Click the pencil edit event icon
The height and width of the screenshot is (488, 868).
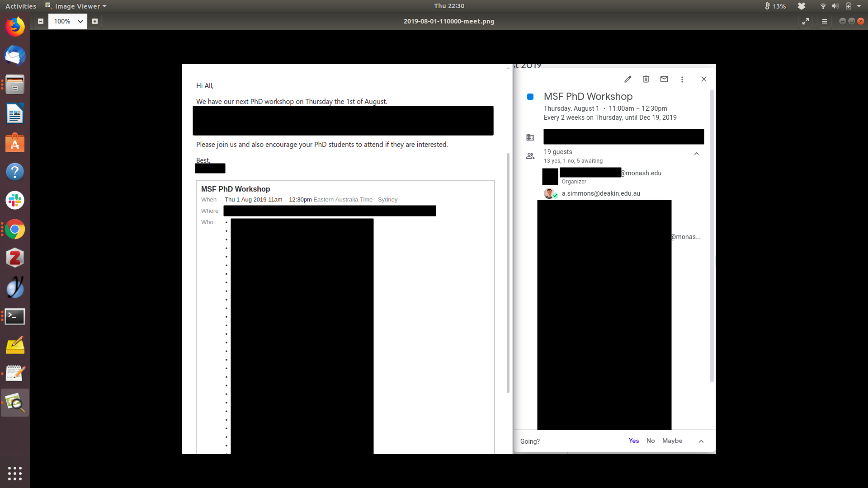pyautogui.click(x=627, y=79)
